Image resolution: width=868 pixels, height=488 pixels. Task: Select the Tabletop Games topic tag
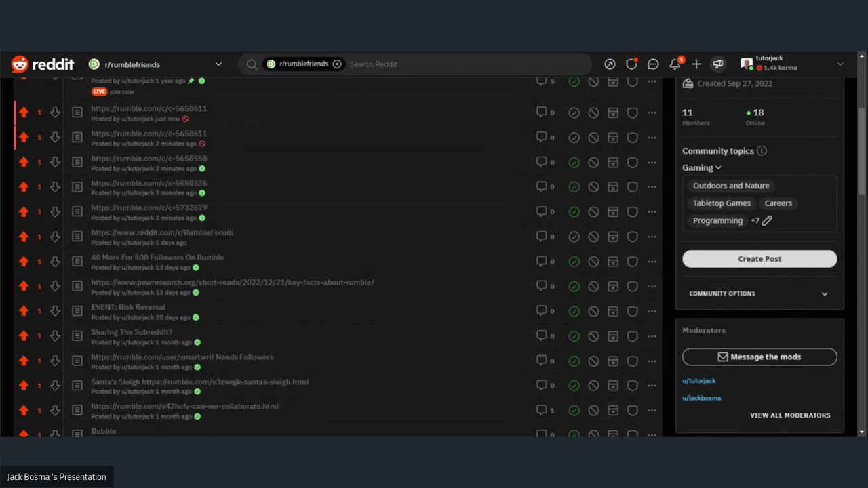click(x=722, y=203)
